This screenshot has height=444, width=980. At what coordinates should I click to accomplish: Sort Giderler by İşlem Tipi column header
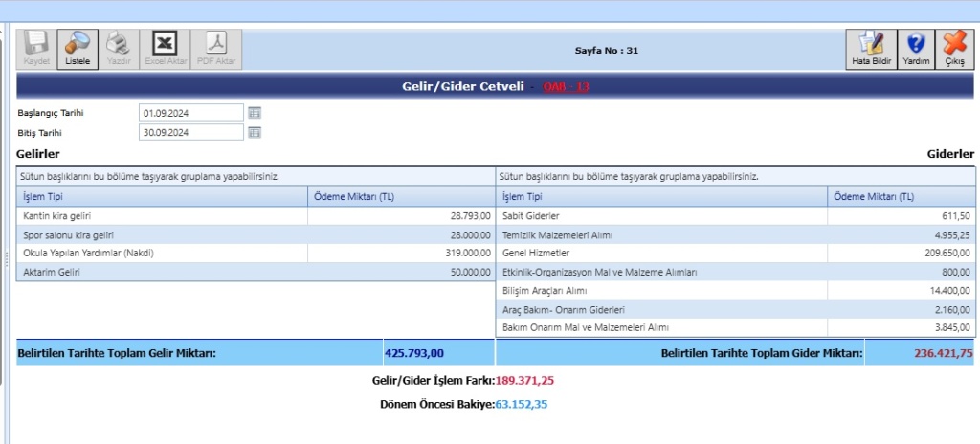(522, 197)
